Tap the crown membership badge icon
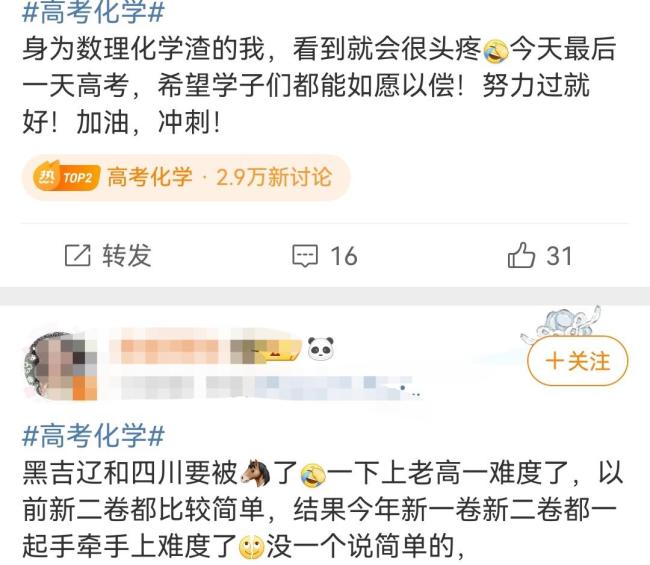The image size is (650, 565). pyautogui.click(x=279, y=351)
